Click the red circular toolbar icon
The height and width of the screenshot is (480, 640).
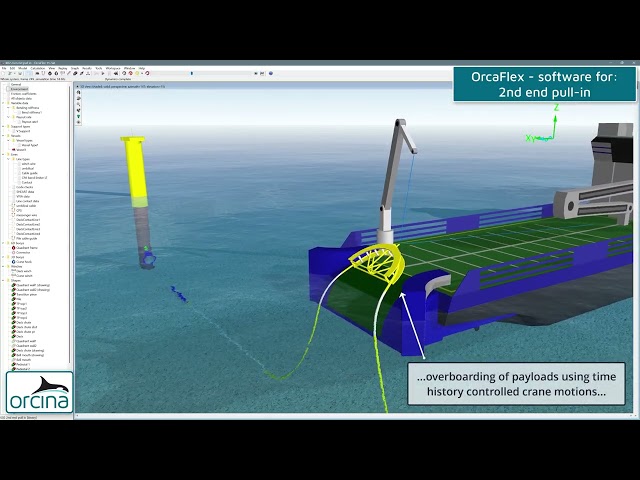(130, 73)
